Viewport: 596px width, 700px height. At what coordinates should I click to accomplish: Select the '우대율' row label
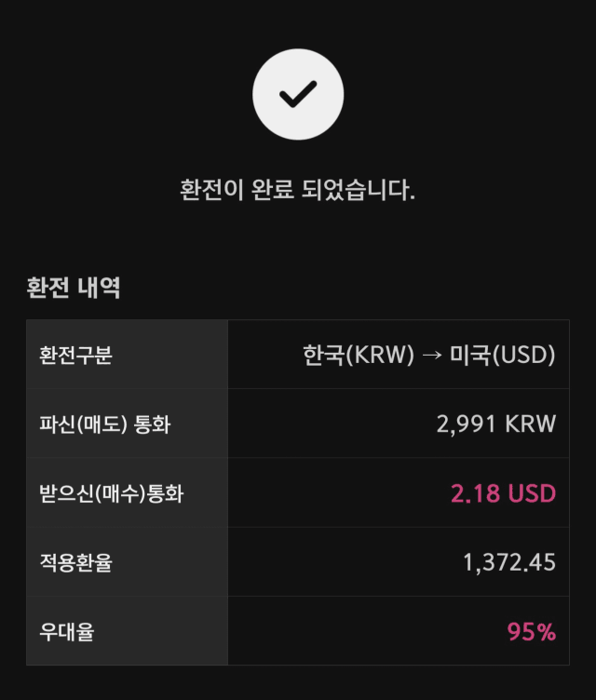(66, 632)
